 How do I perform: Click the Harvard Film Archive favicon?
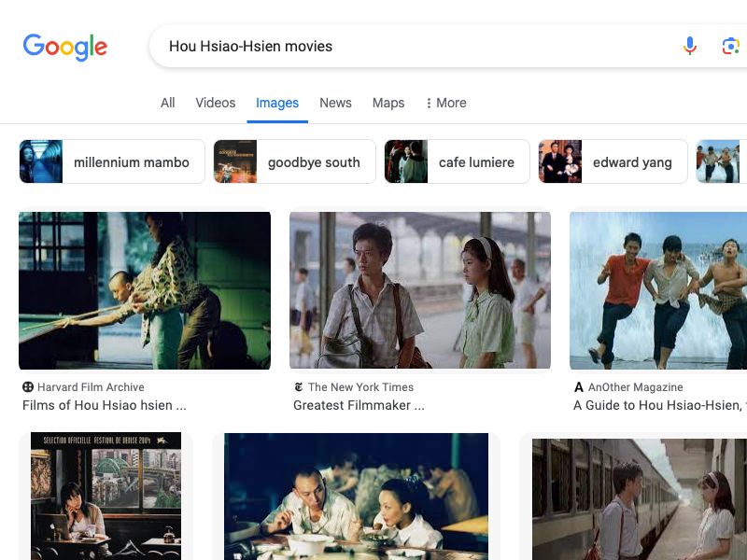(x=28, y=387)
